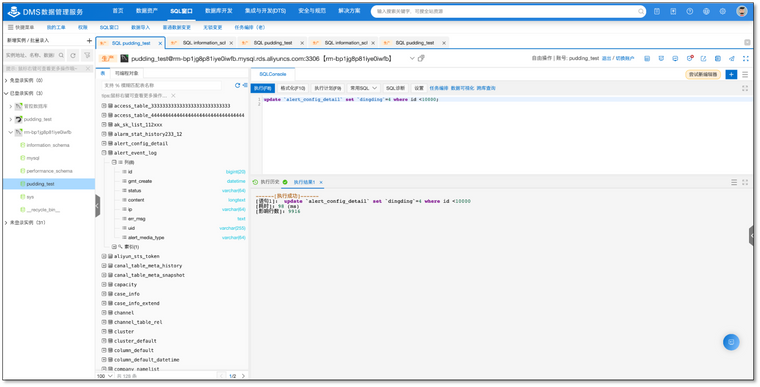The width and height of the screenshot is (760, 387).
Task: Switch to the 可编程对象 tab
Action: [x=127, y=73]
